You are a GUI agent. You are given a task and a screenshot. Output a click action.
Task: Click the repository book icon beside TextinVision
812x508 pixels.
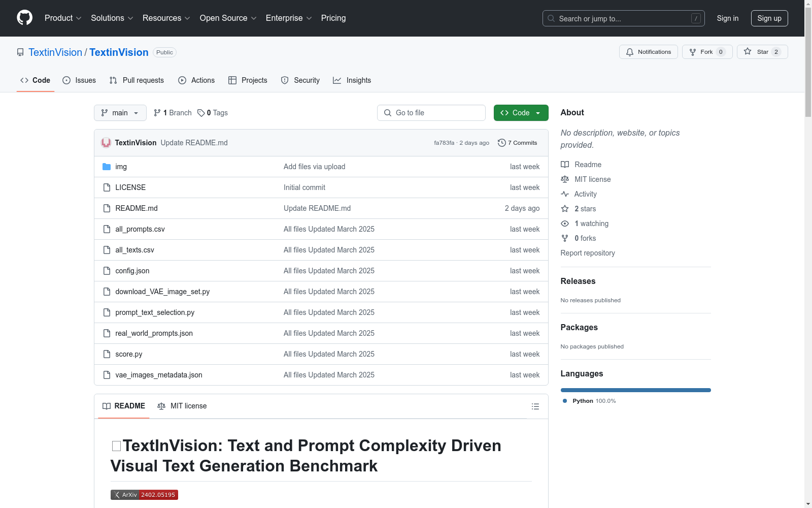click(20, 52)
